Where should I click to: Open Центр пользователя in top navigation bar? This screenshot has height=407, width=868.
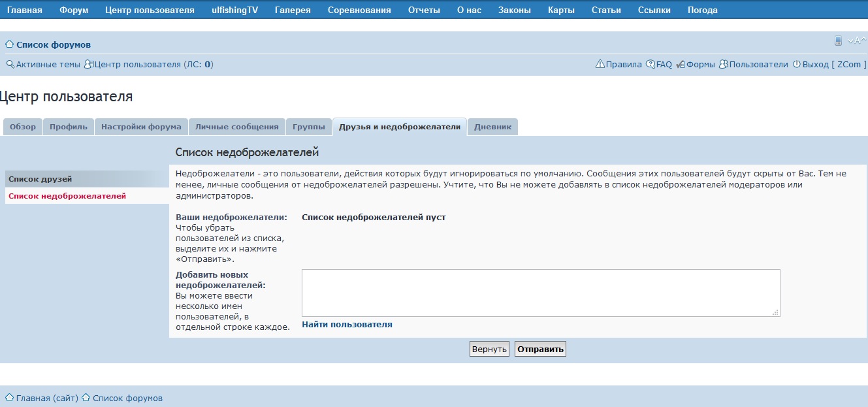[x=150, y=10]
